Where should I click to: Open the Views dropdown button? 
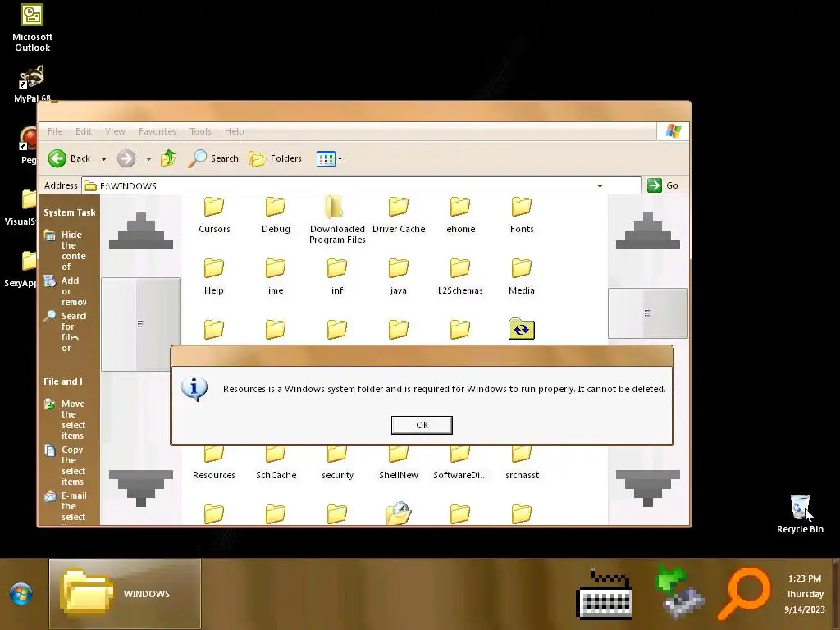pos(329,158)
